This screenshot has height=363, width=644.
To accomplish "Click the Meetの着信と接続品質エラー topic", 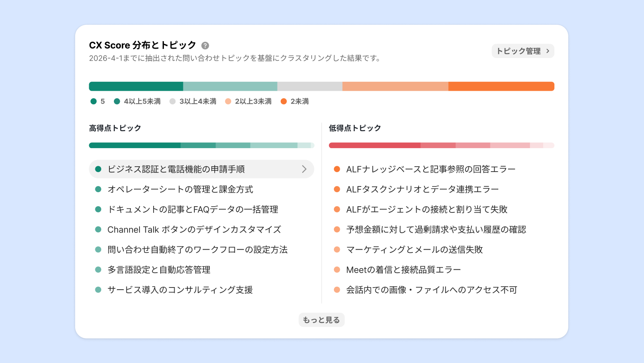I will [403, 270].
